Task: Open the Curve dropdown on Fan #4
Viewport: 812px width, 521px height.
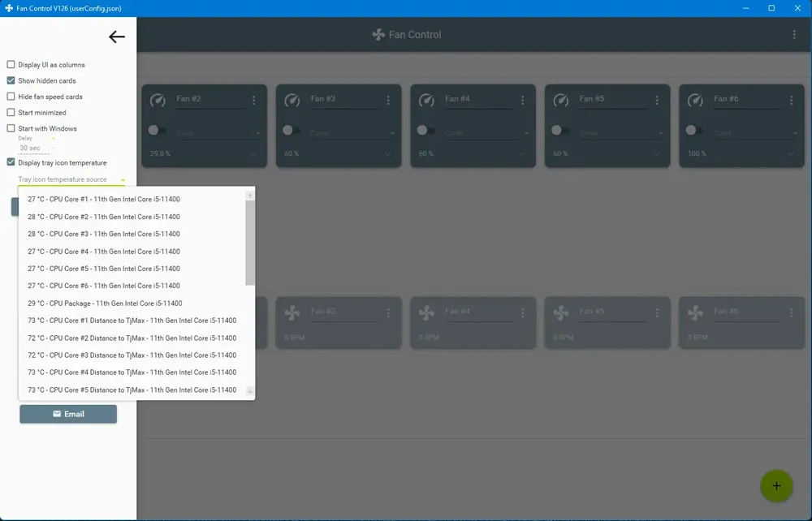Action: [486, 133]
